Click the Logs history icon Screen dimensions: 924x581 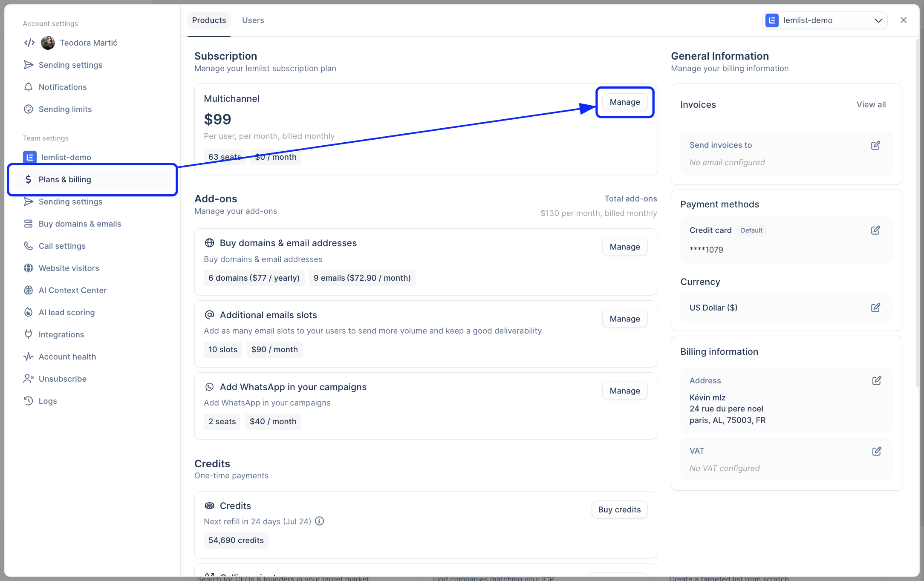coord(29,401)
